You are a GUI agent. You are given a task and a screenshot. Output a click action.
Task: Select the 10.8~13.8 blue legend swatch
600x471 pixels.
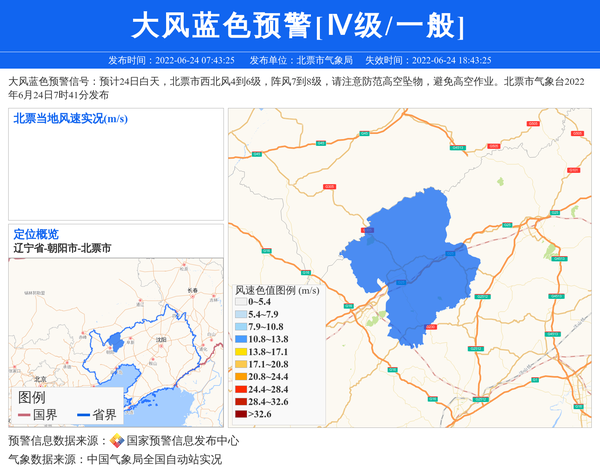point(240,339)
